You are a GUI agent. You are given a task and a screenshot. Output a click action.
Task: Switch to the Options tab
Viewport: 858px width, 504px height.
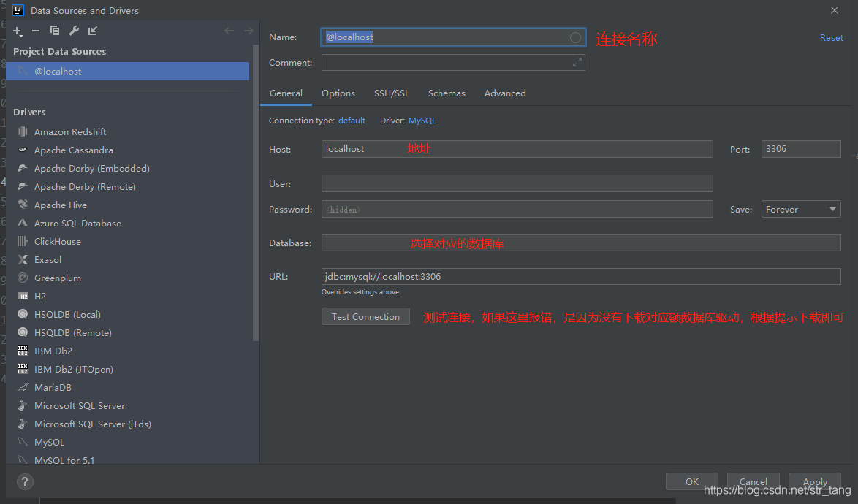(338, 93)
